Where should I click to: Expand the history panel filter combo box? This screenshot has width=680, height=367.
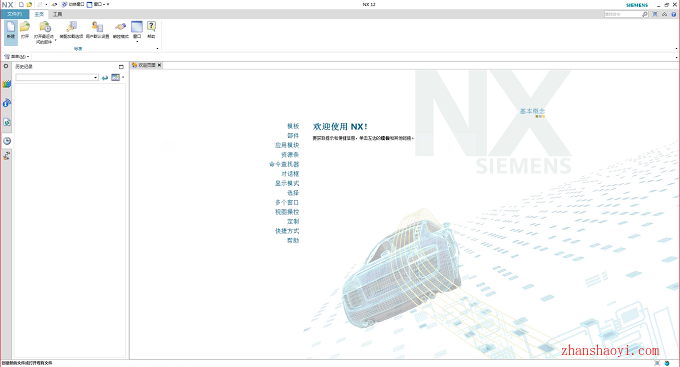tap(57, 77)
